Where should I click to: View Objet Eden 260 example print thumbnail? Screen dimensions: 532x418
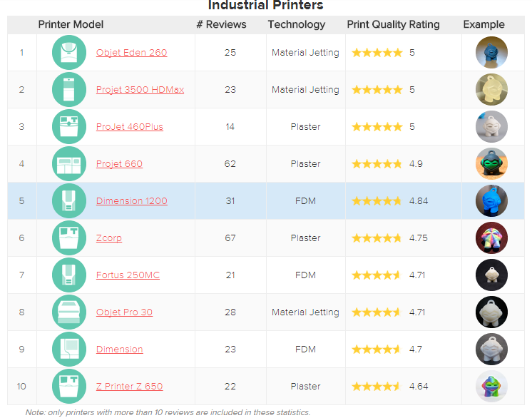pyautogui.click(x=491, y=53)
